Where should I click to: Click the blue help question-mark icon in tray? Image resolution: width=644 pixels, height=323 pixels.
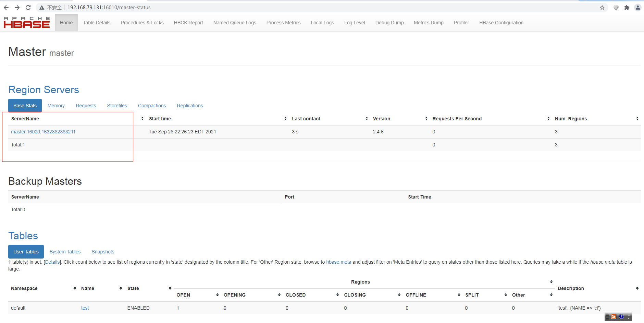[x=621, y=316]
